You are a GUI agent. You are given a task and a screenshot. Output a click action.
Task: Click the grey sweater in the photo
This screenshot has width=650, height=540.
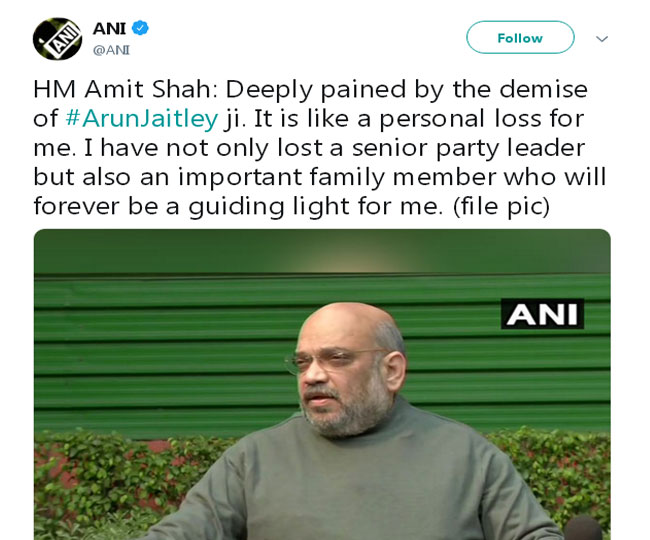point(357,485)
